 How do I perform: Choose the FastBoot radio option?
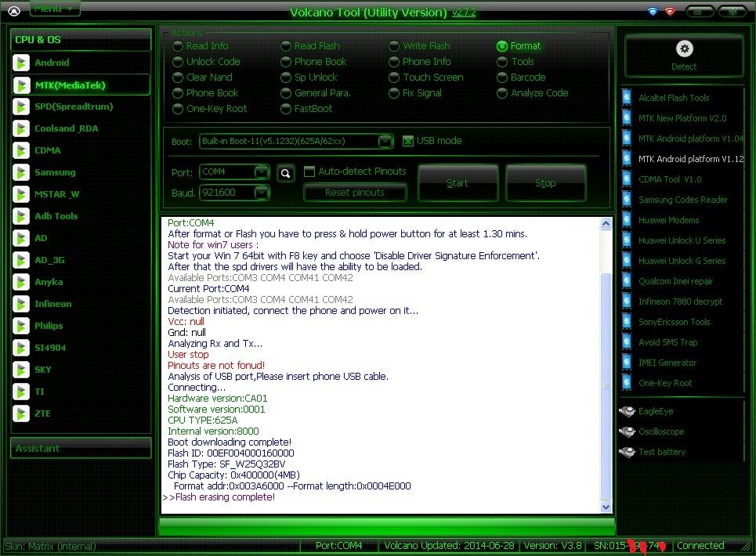pyautogui.click(x=286, y=109)
